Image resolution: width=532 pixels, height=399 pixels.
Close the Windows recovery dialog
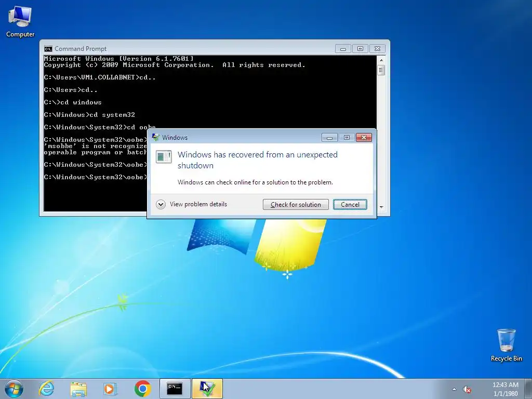(364, 137)
